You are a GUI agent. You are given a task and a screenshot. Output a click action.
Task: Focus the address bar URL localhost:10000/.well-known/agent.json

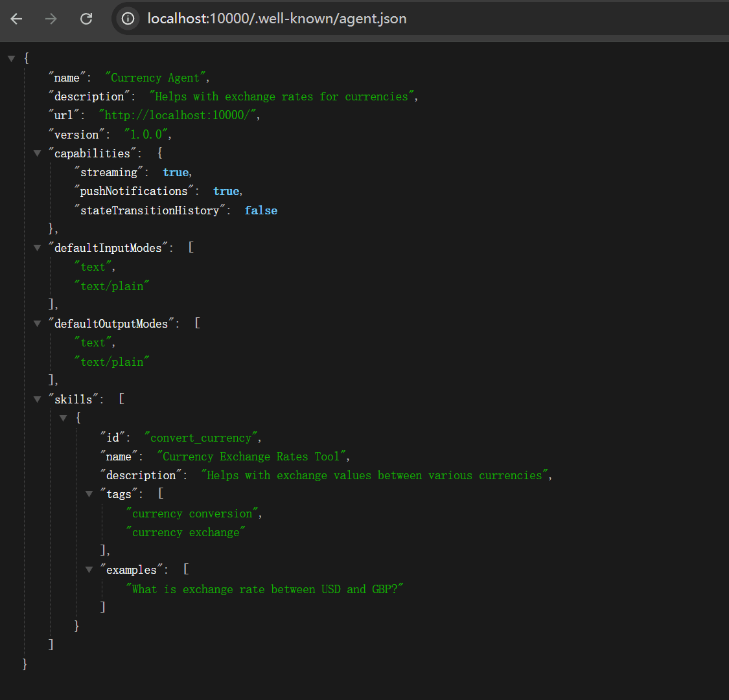277,19
